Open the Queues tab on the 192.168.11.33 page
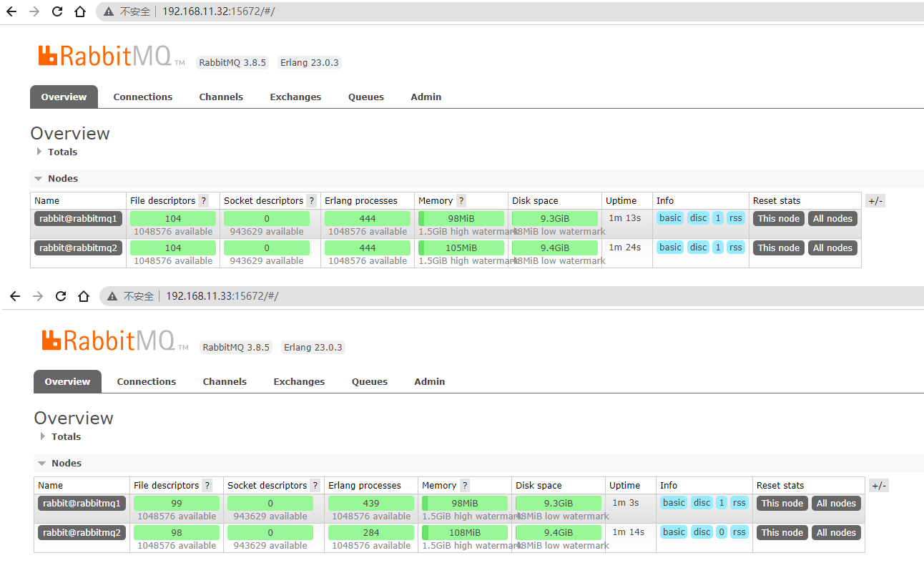 coord(370,382)
